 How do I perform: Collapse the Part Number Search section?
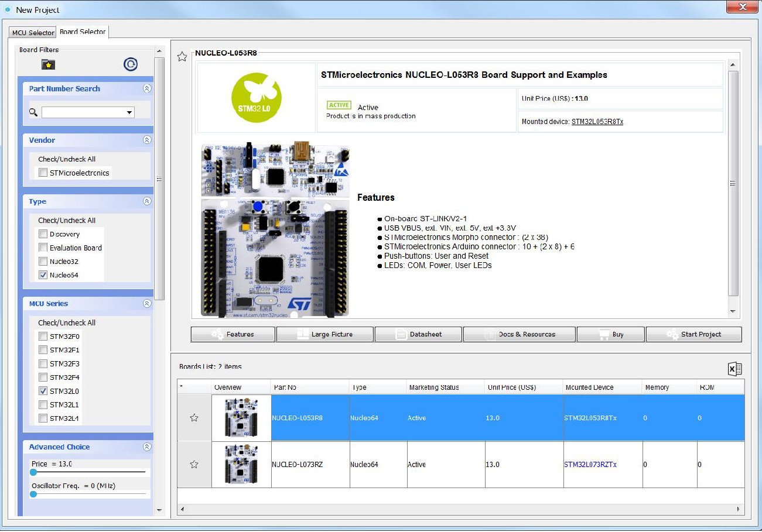click(147, 89)
